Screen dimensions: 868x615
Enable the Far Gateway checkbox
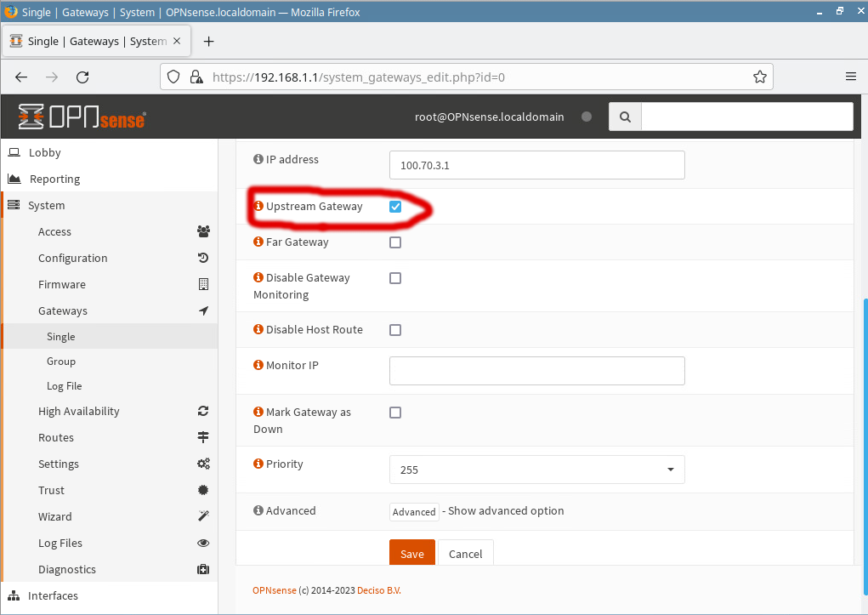coord(395,242)
